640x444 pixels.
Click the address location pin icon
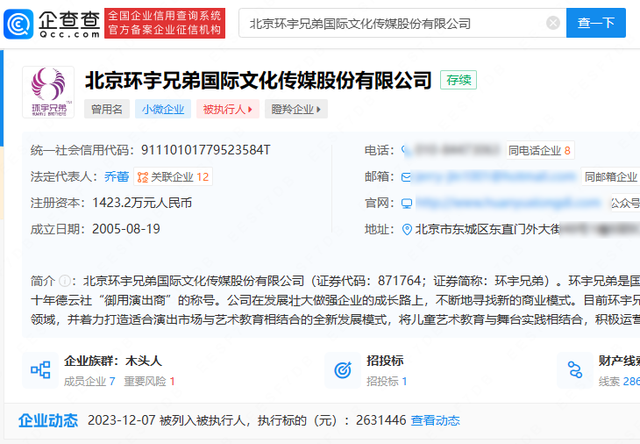pos(407,229)
